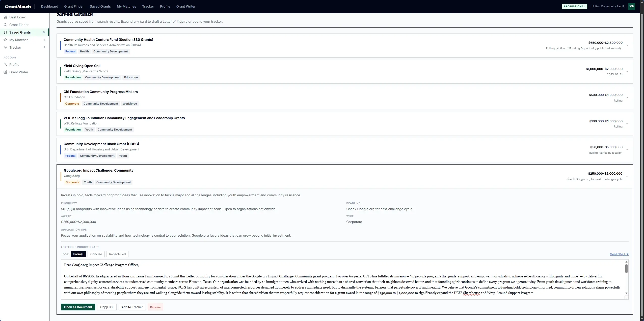The image size is (644, 321).
Task: Remove the Google.org saved grant
Action: [155, 307]
